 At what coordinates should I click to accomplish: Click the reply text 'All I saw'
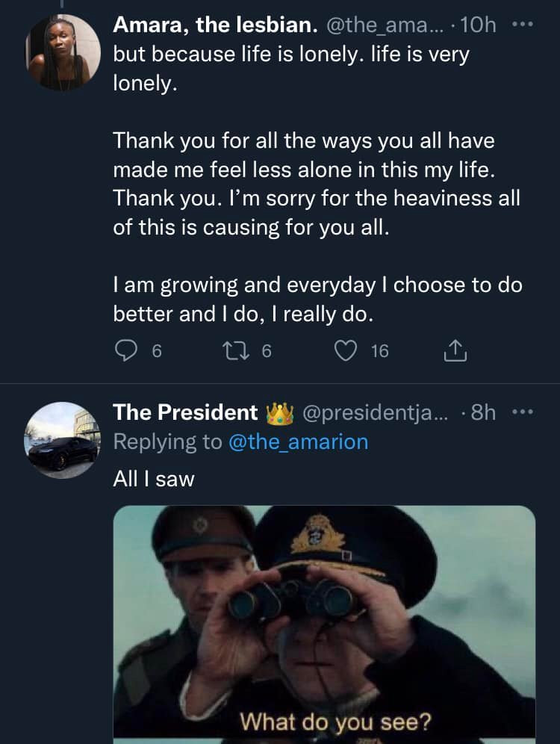pyautogui.click(x=153, y=480)
